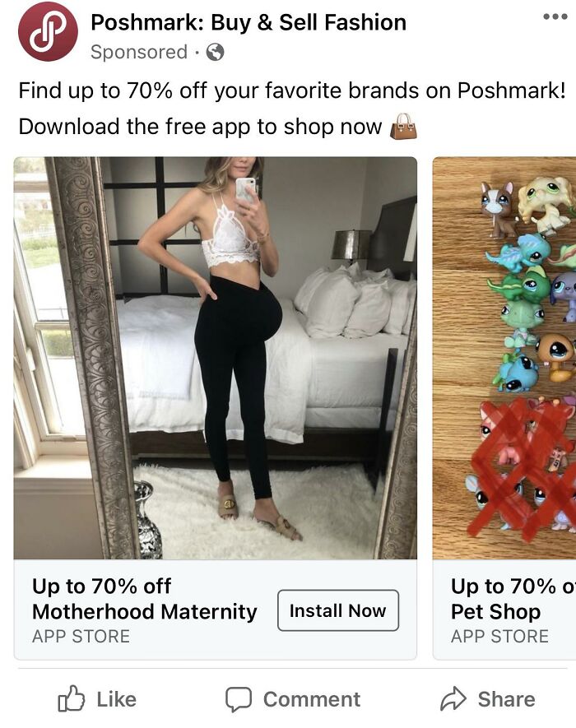Click Motherhood Maternity card title
The height and width of the screenshot is (728, 576).
coord(145,611)
